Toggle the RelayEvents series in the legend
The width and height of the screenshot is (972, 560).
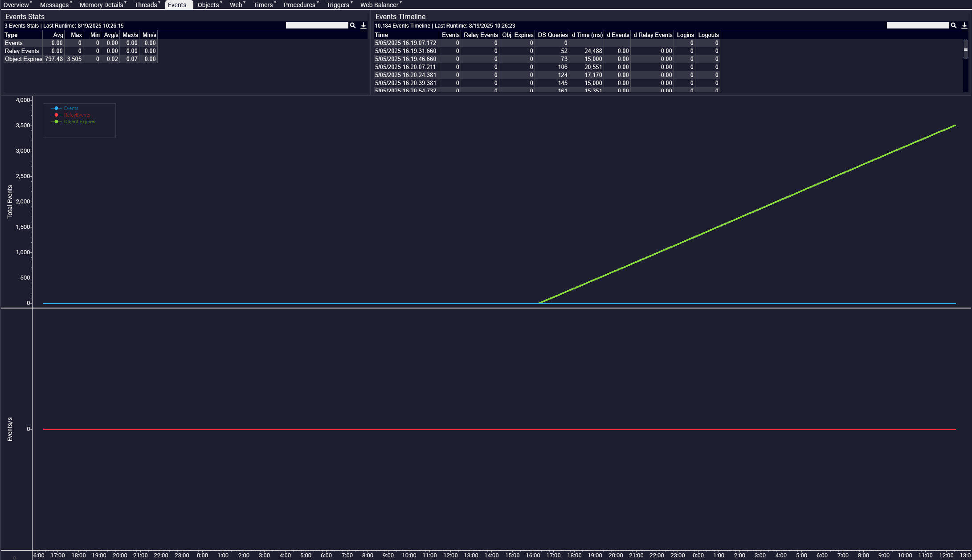pyautogui.click(x=77, y=115)
